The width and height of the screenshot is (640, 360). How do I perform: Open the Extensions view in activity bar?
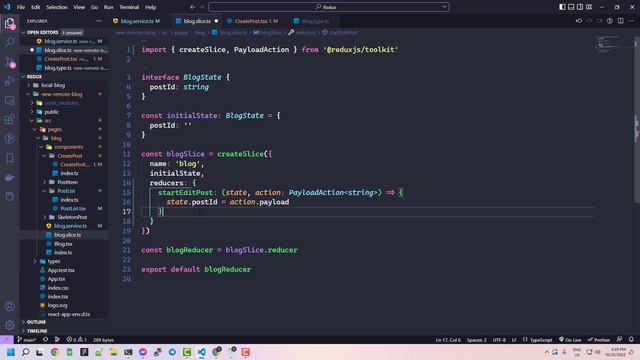point(9,120)
